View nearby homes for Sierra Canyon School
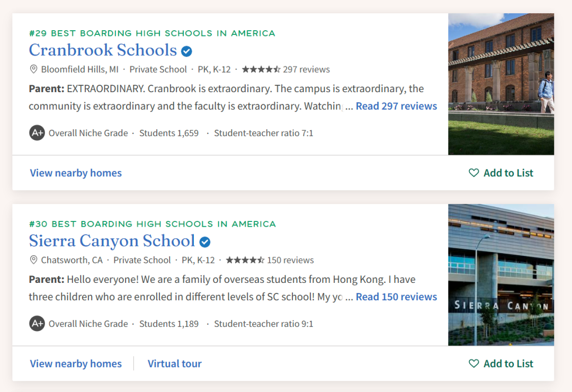The height and width of the screenshot is (392, 572). click(x=76, y=363)
